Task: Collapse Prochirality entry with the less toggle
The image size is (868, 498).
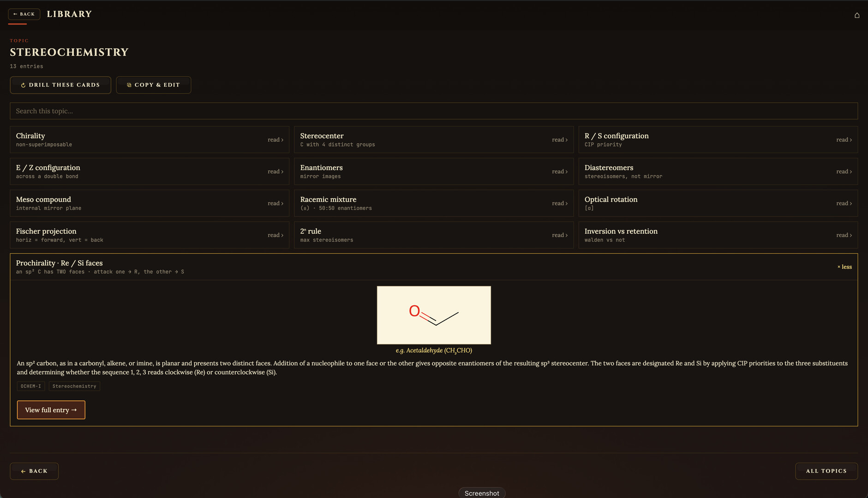Action: (844, 267)
